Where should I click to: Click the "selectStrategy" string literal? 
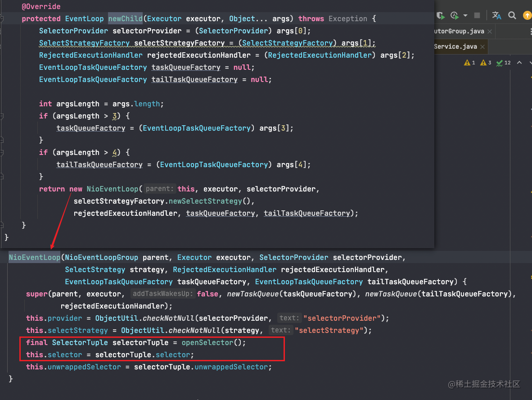pos(329,330)
